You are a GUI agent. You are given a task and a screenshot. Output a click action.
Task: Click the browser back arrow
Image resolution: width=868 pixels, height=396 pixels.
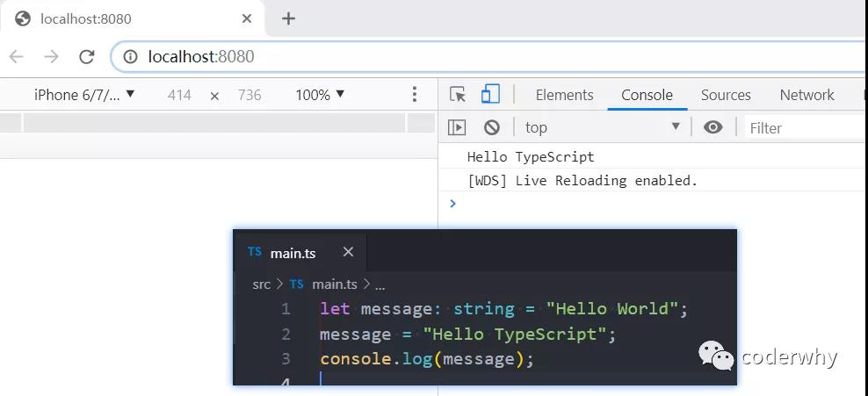(x=17, y=56)
